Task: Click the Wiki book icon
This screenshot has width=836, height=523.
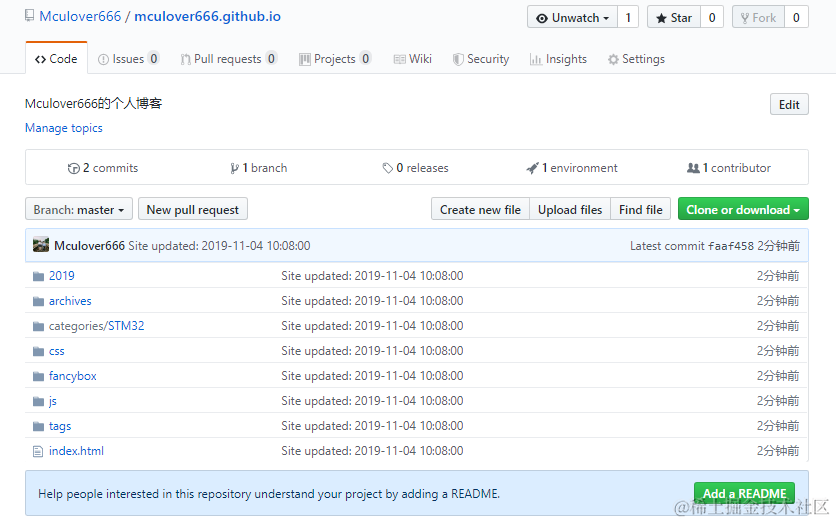Action: point(399,59)
